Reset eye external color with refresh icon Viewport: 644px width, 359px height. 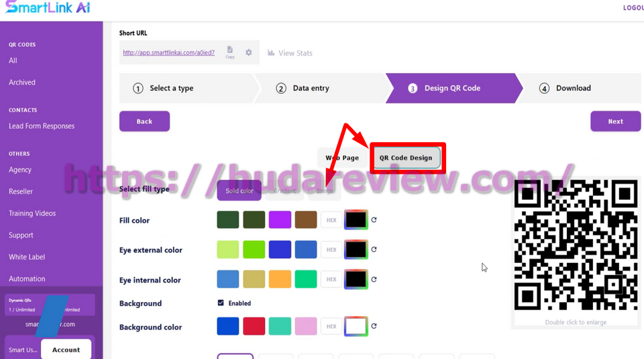tap(374, 250)
